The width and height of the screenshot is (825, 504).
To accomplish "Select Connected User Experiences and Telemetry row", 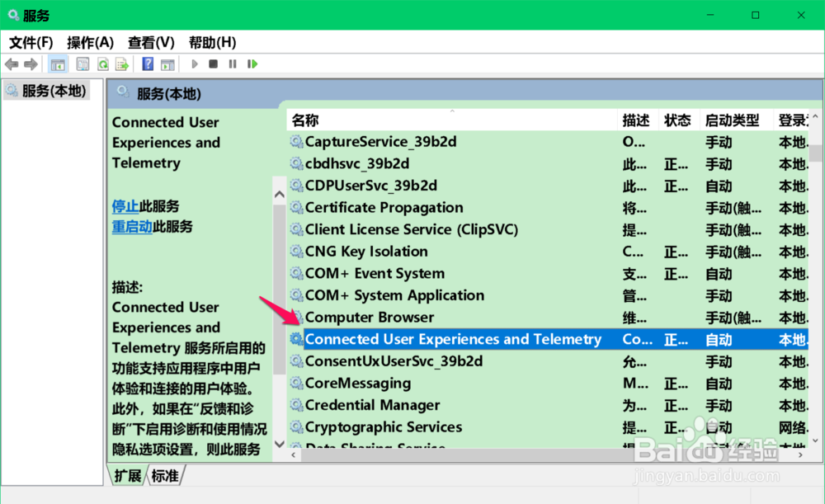I will click(x=548, y=339).
